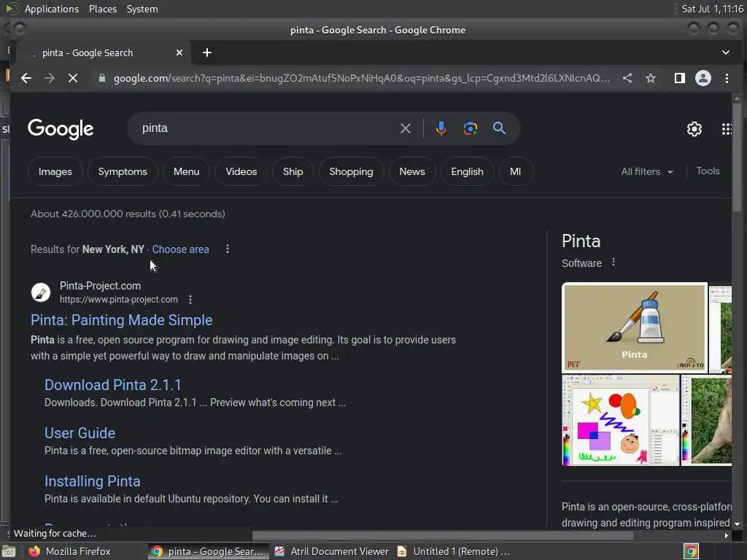Open the Pinta drawing screenshot thumbnail
The height and width of the screenshot is (560, 747).
pos(621,421)
